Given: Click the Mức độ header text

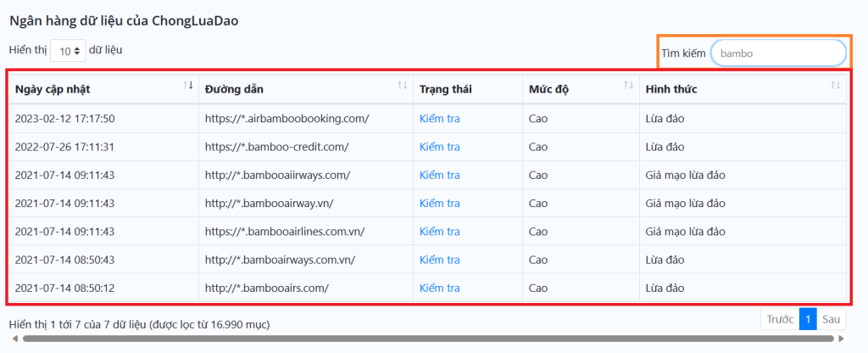Looking at the screenshot, I should (x=548, y=90).
